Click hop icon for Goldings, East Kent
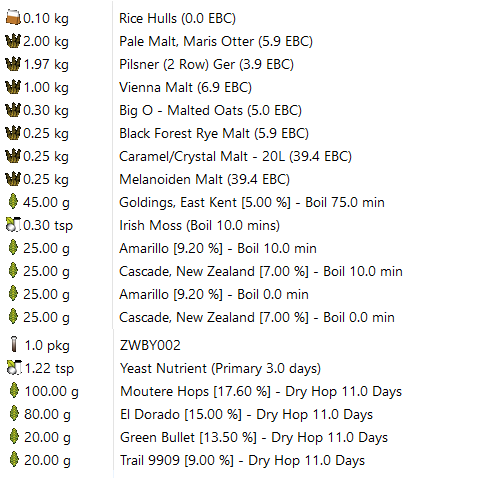The height and width of the screenshot is (479, 481). pos(13,202)
